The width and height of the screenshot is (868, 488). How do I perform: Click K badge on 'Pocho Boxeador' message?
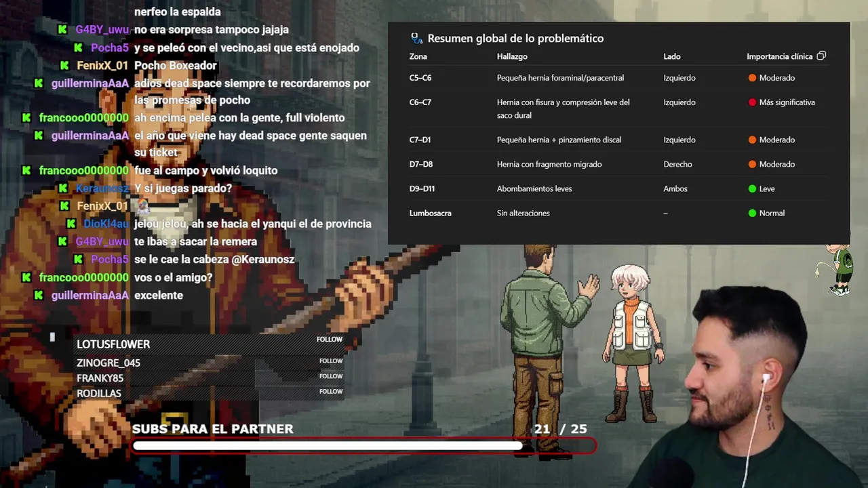click(64, 66)
